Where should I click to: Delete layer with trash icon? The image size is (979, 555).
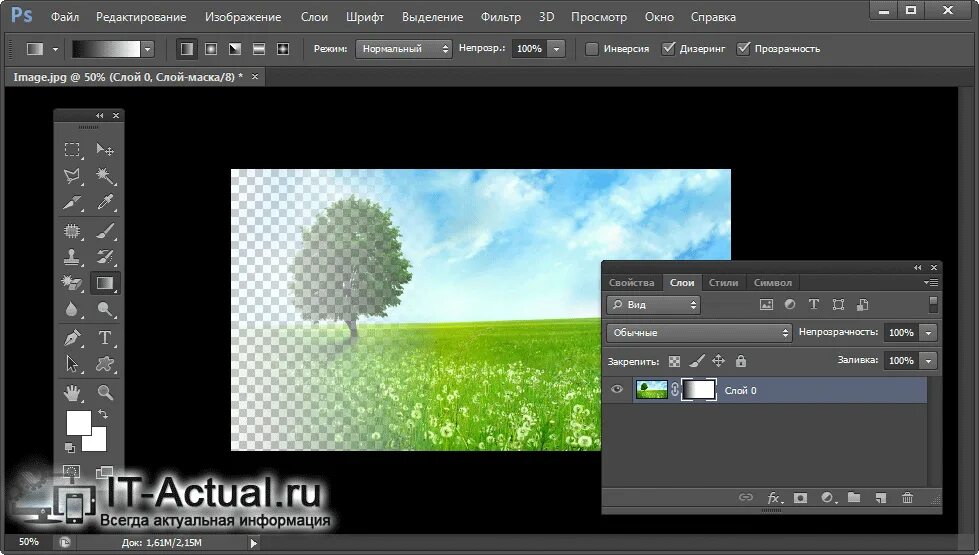click(x=908, y=498)
